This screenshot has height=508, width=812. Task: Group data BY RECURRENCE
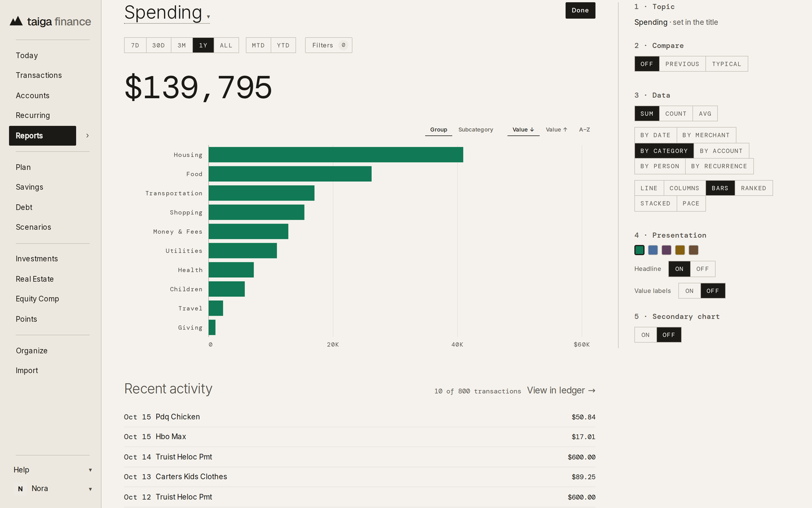pyautogui.click(x=719, y=166)
